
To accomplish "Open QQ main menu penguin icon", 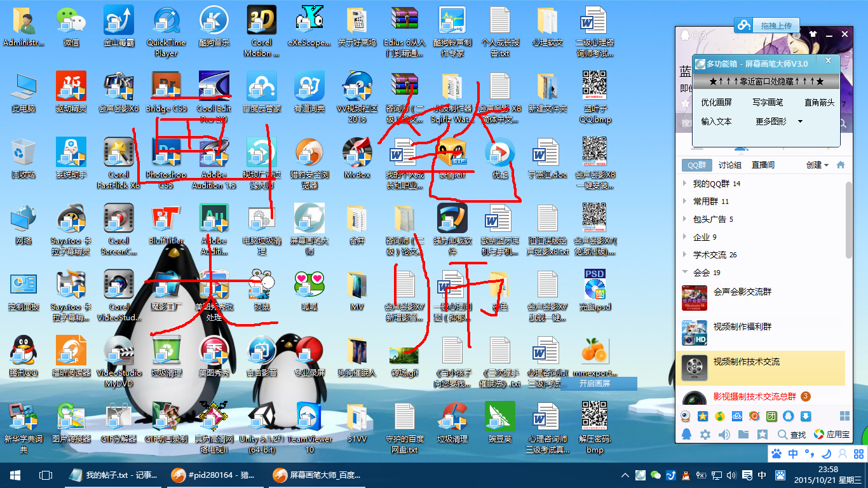I will click(686, 435).
